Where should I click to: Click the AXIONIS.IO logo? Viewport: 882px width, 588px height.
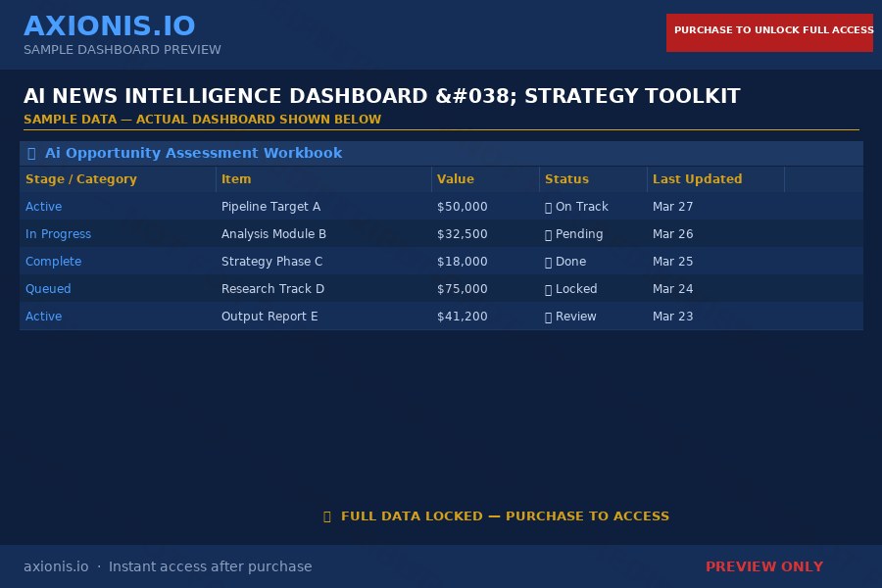(x=110, y=25)
